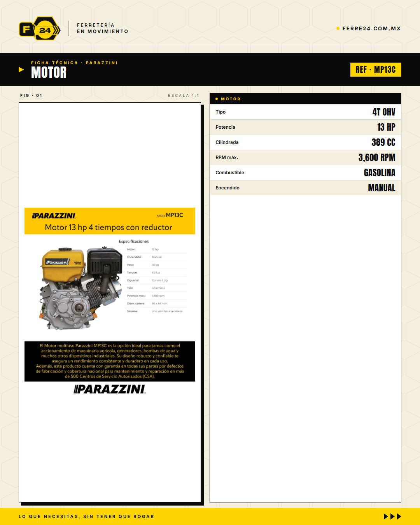
Task: Select the 'FIG · 01' caption
Action: 31,95
